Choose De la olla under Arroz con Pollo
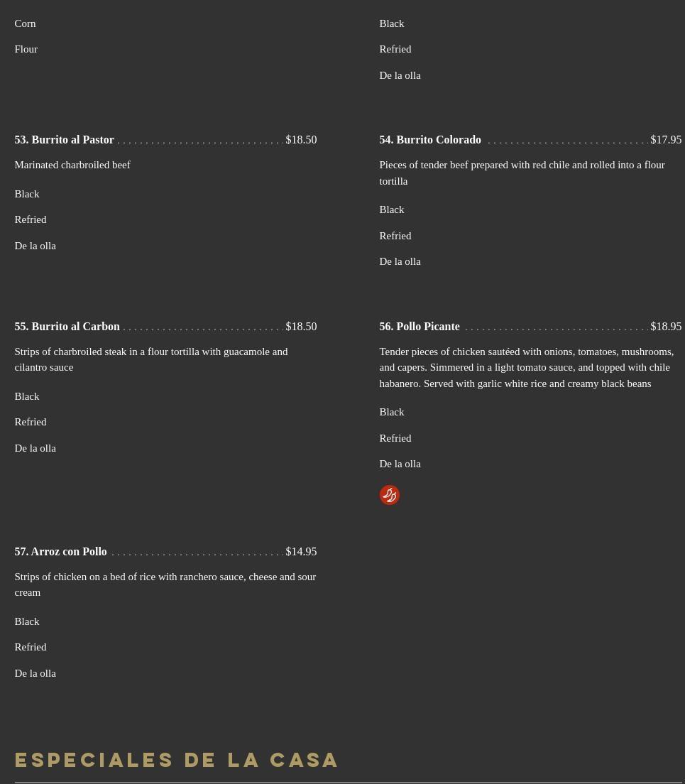Viewport: 685px width, 784px height. pos(35,673)
